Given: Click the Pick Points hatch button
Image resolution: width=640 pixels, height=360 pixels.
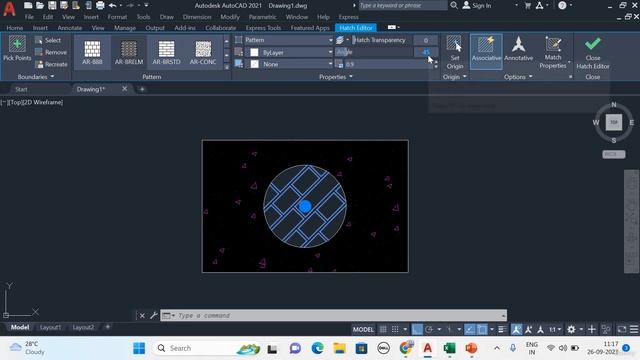Looking at the screenshot, I should [x=17, y=48].
